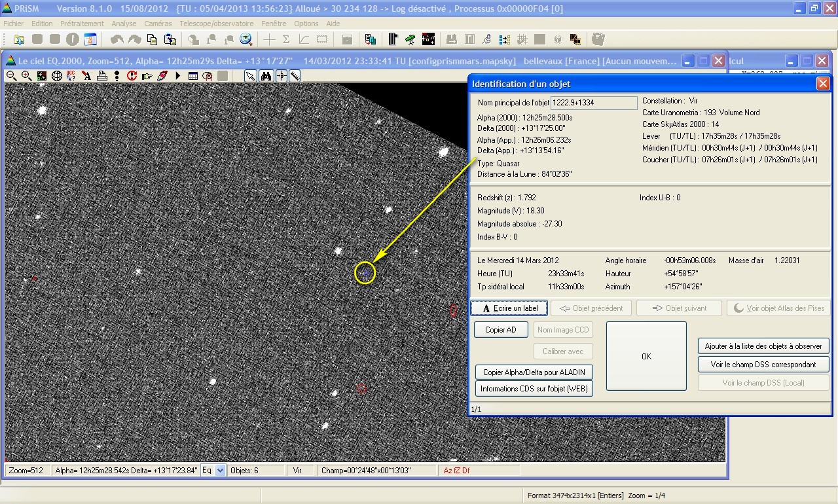Click the telescope icon in main toolbar
838x504 pixels.
click(x=410, y=39)
